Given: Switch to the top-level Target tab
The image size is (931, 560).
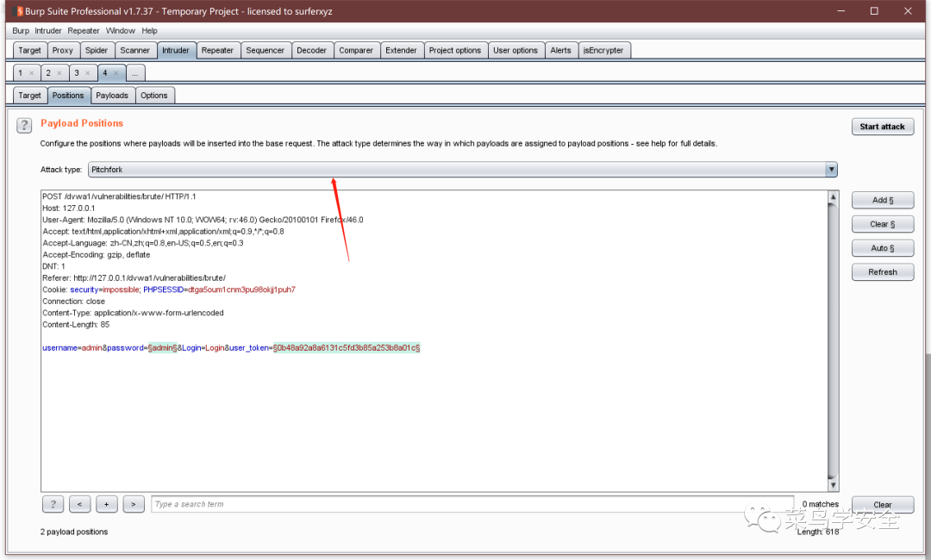Looking at the screenshot, I should pyautogui.click(x=29, y=51).
